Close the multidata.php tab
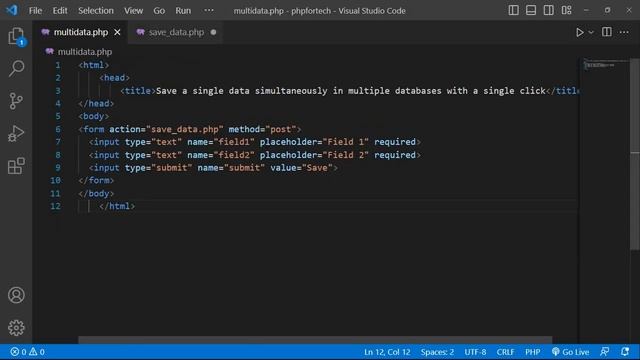 pos(117,32)
